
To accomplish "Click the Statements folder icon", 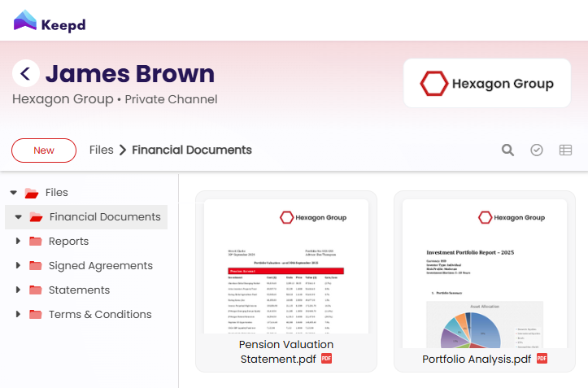I will tap(36, 290).
